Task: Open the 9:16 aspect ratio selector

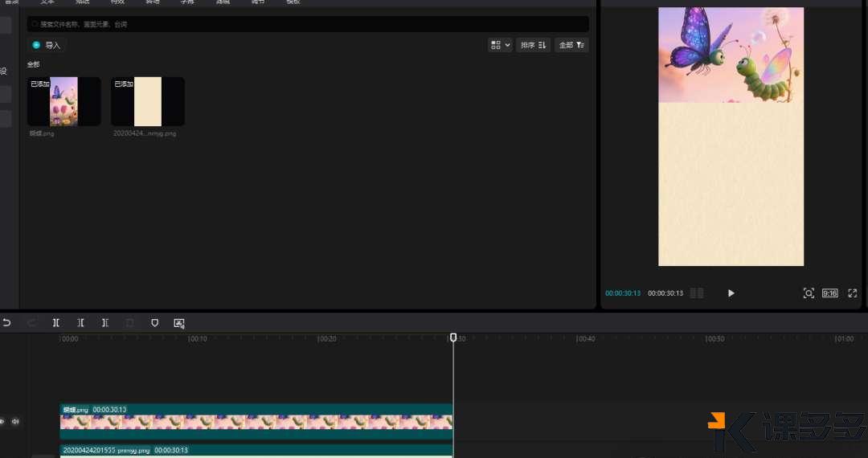Action: [x=829, y=293]
